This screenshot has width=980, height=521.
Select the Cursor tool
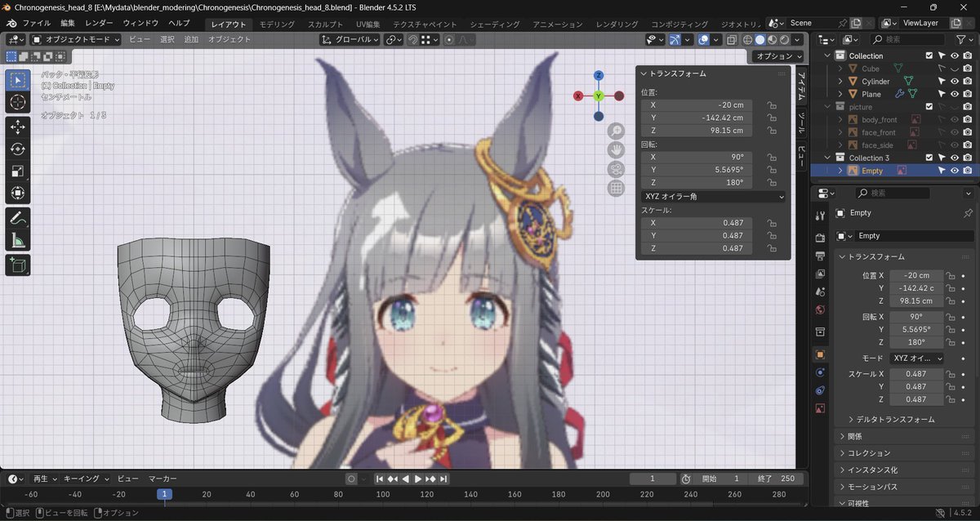click(18, 102)
